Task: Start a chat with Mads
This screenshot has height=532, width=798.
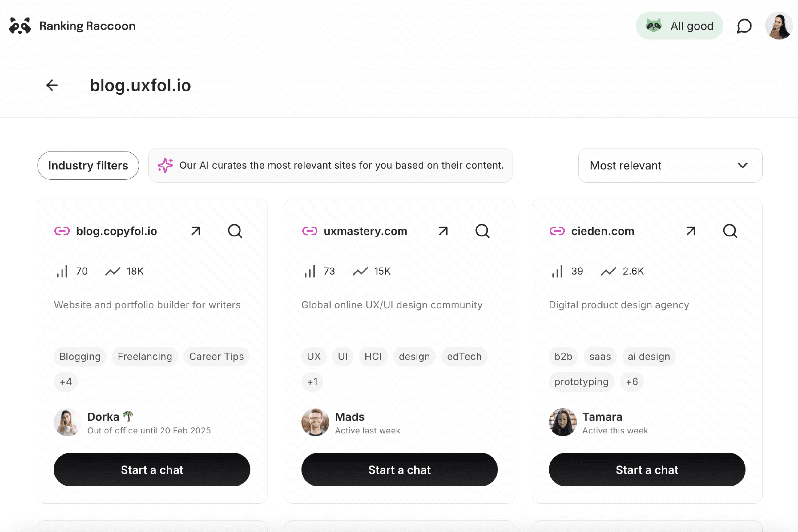Action: click(399, 470)
